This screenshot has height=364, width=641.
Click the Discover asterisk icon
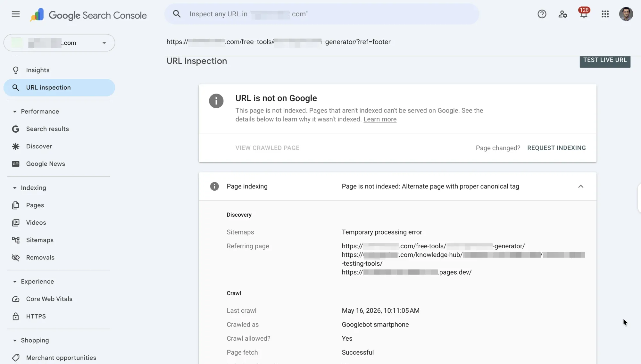(x=15, y=146)
